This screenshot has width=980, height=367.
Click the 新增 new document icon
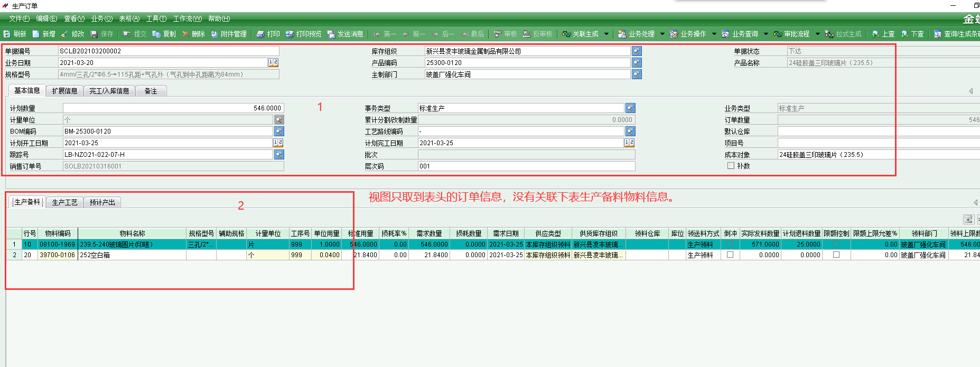pos(36,34)
